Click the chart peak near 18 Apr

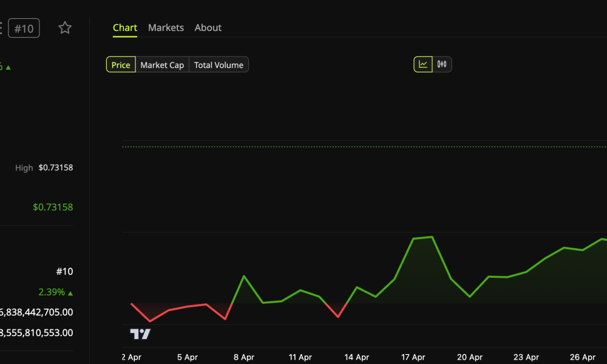[x=432, y=237]
